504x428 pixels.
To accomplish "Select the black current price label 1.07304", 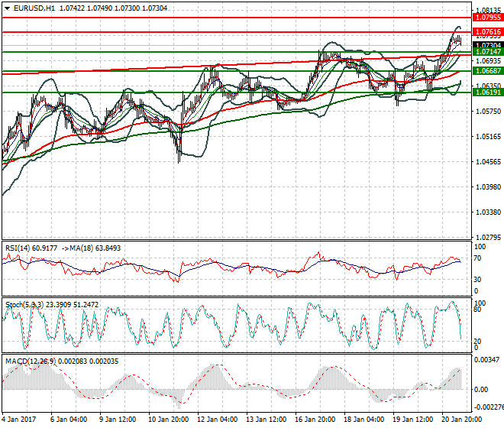I will coord(488,45).
